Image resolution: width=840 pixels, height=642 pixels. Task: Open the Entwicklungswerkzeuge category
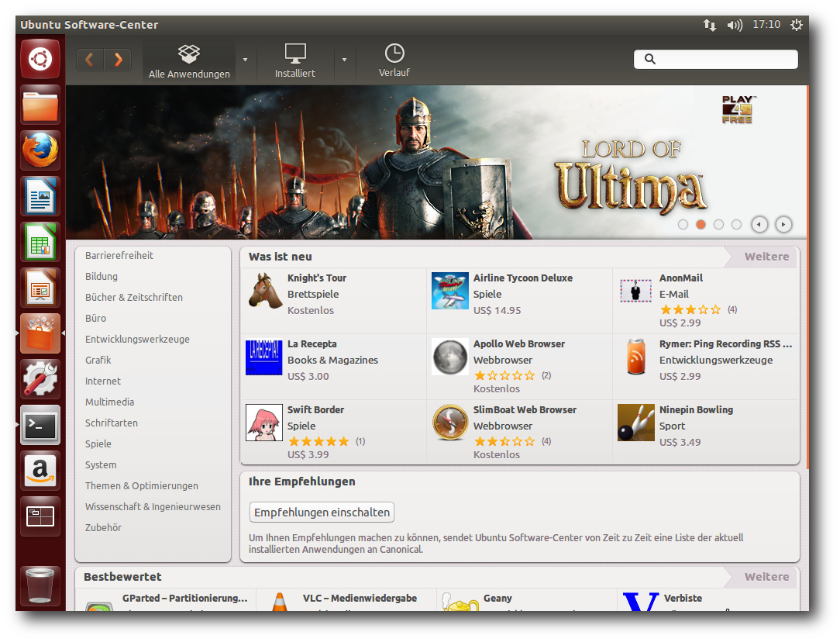click(x=137, y=339)
